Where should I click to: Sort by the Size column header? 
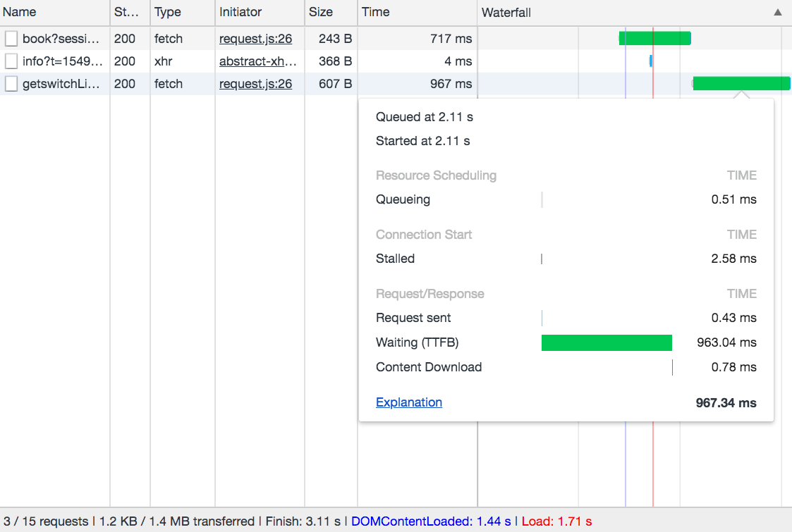coord(331,12)
